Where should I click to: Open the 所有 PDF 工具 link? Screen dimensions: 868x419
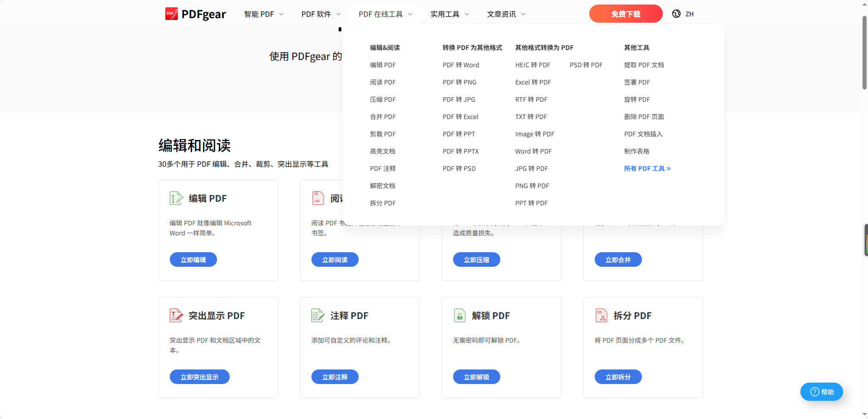647,169
